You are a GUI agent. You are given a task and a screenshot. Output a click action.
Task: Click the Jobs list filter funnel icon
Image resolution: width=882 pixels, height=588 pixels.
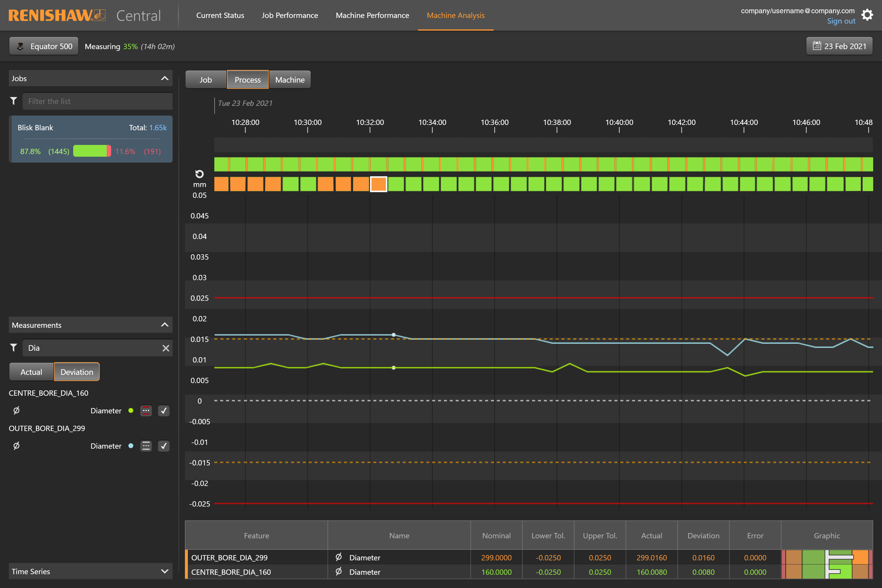coord(14,101)
